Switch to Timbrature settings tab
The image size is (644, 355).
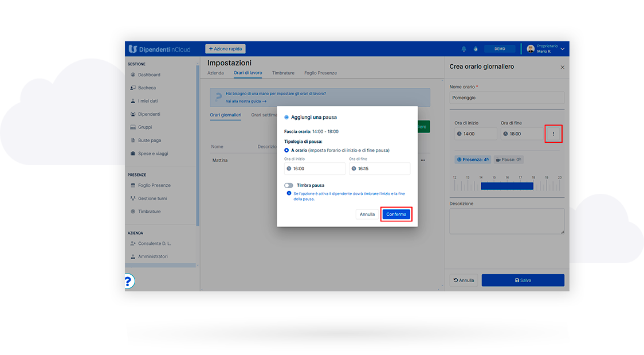coord(283,73)
